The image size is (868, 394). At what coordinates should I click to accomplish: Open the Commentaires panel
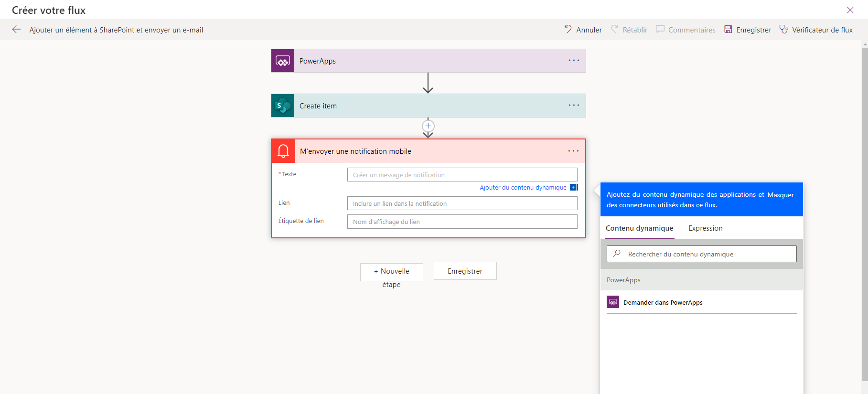[686, 30]
